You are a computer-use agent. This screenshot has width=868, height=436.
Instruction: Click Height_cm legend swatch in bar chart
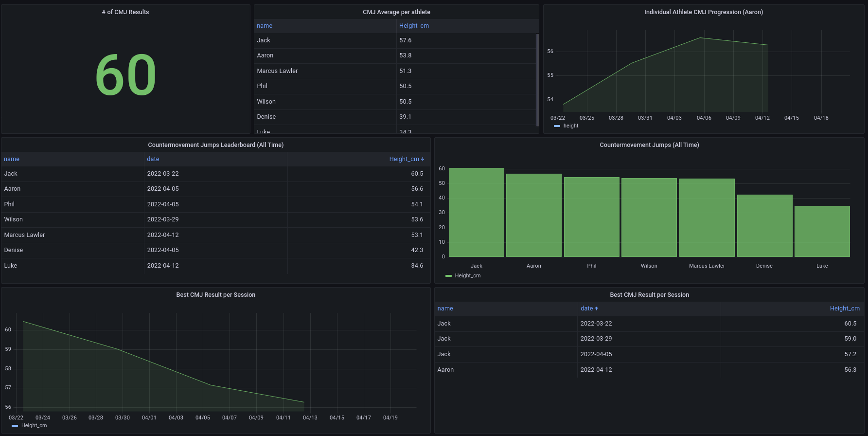[448, 276]
